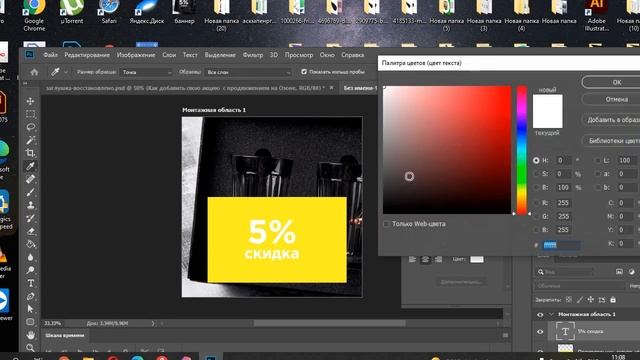Select the Crop tool
The height and width of the screenshot is (360, 640).
point(30,153)
